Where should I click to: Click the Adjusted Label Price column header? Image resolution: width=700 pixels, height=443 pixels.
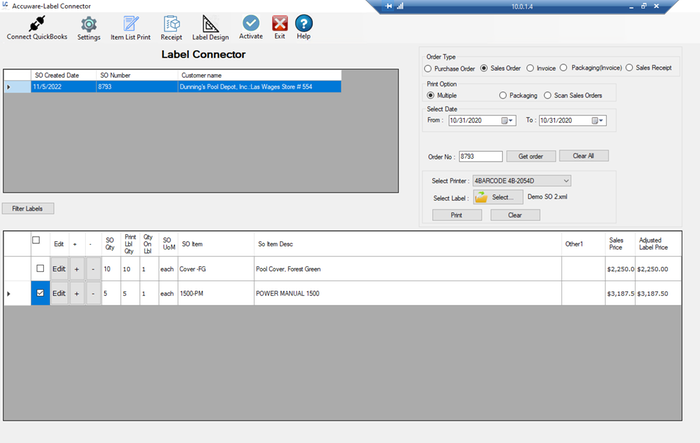658,244
